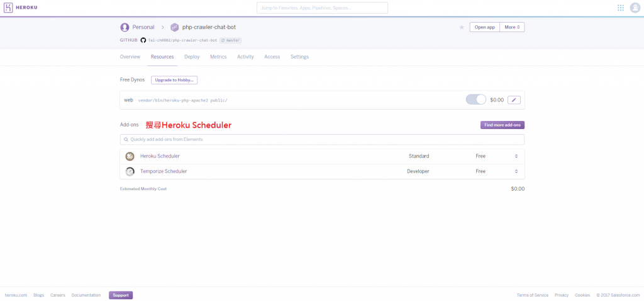Screen dimensions: 644x301
Task: Toggle the web dyno switch
Action: coord(476,99)
